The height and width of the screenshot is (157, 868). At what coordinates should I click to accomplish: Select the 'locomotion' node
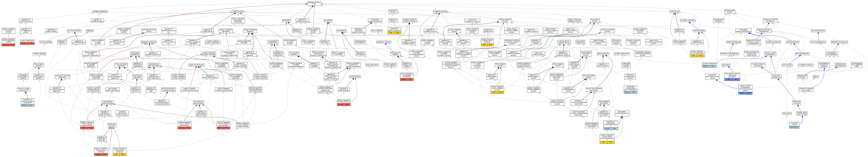286,20
